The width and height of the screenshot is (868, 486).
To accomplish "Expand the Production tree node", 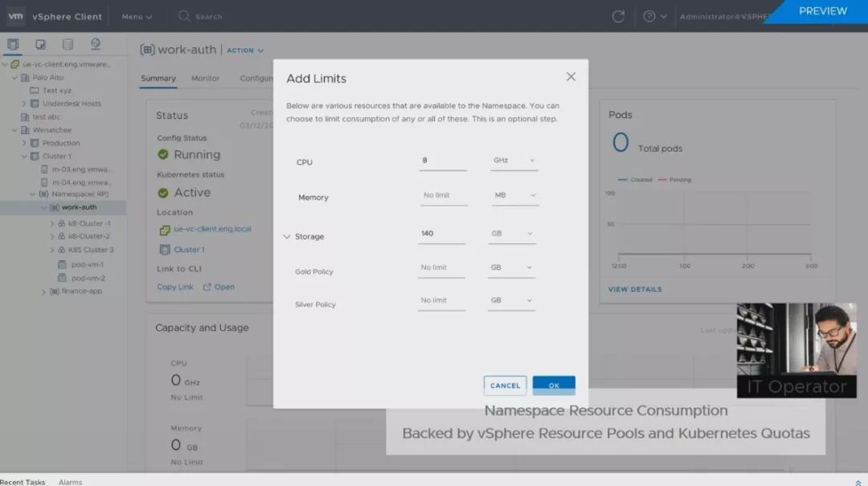I will tap(24, 143).
